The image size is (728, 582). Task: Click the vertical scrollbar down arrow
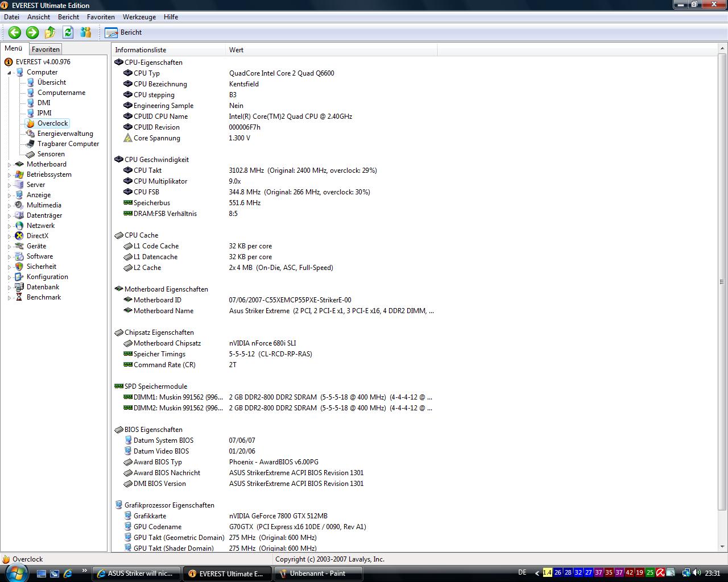(722, 547)
